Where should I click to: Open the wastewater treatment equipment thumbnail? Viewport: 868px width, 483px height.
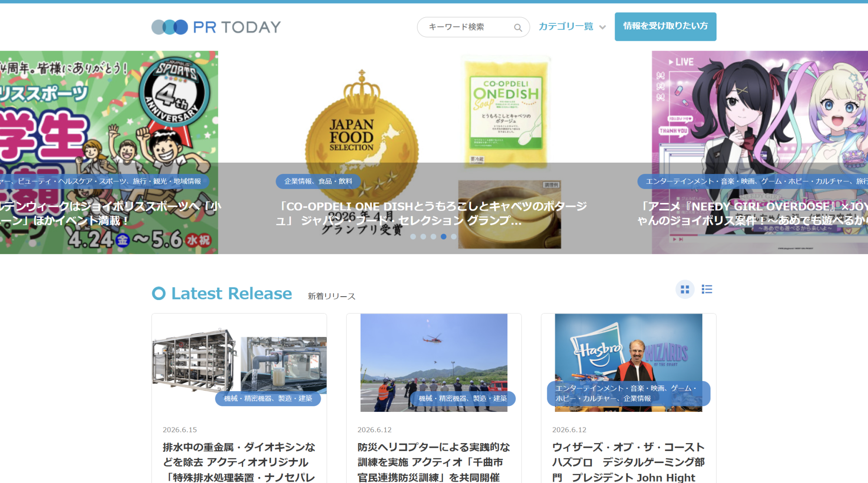point(239,362)
